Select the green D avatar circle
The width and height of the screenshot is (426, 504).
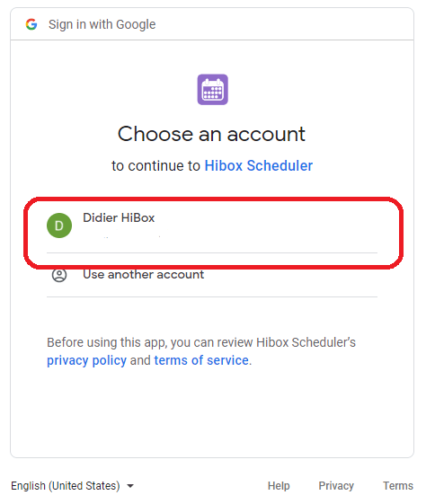(59, 225)
